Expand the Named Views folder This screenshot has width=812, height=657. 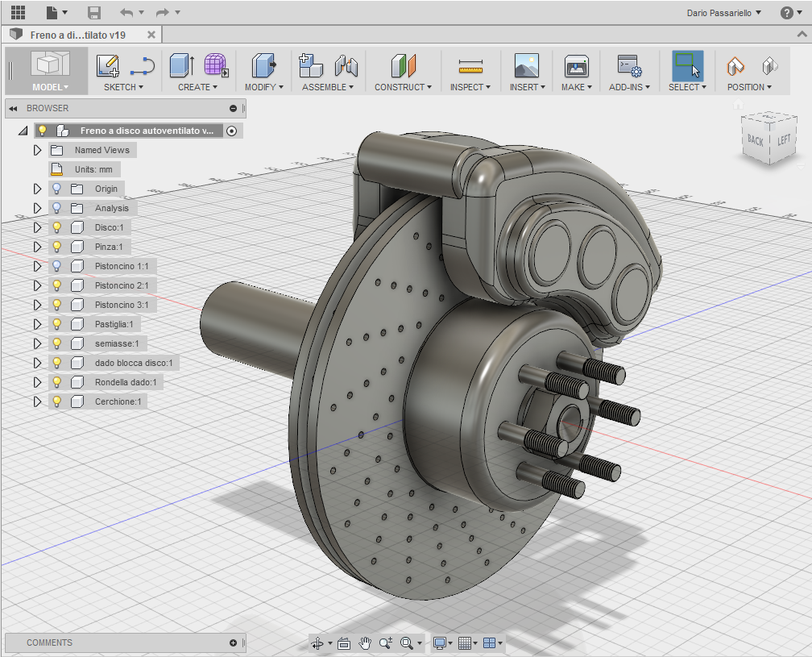click(37, 150)
